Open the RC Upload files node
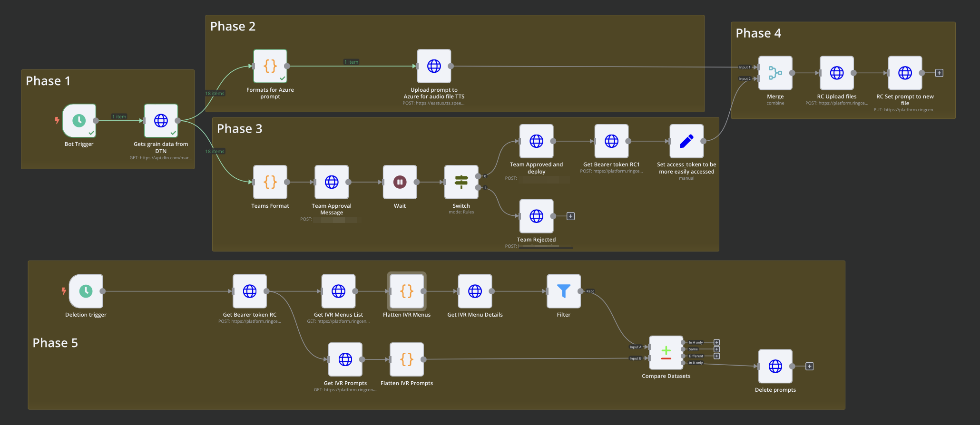 (x=837, y=73)
